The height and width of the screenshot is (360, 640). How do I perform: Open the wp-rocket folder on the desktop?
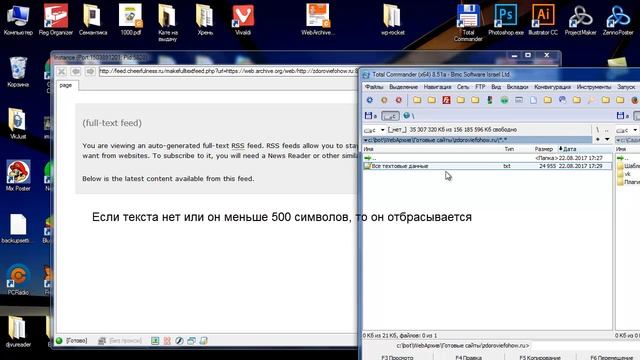[392, 19]
